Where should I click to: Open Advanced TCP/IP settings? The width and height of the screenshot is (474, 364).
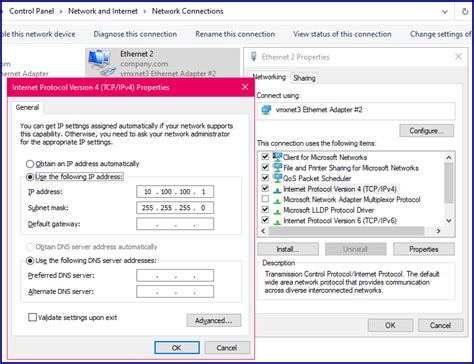[214, 320]
